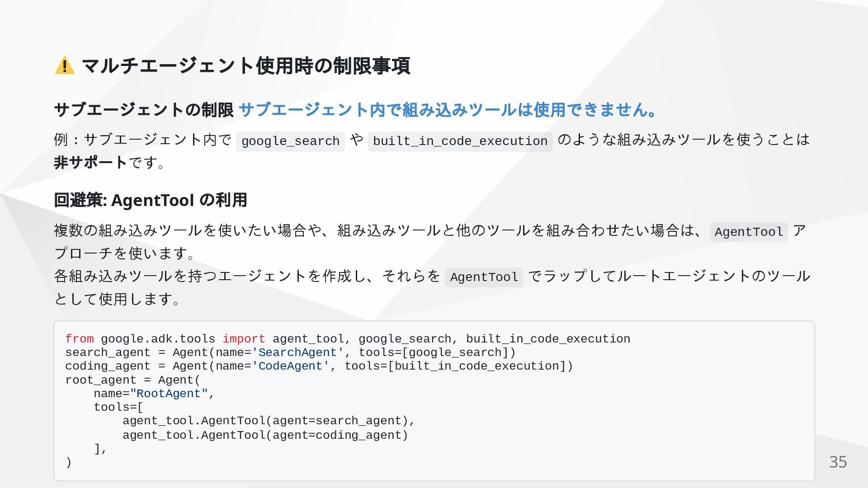Click the slide page number 35
Image resolution: width=868 pixels, height=488 pixels.
tap(838, 462)
